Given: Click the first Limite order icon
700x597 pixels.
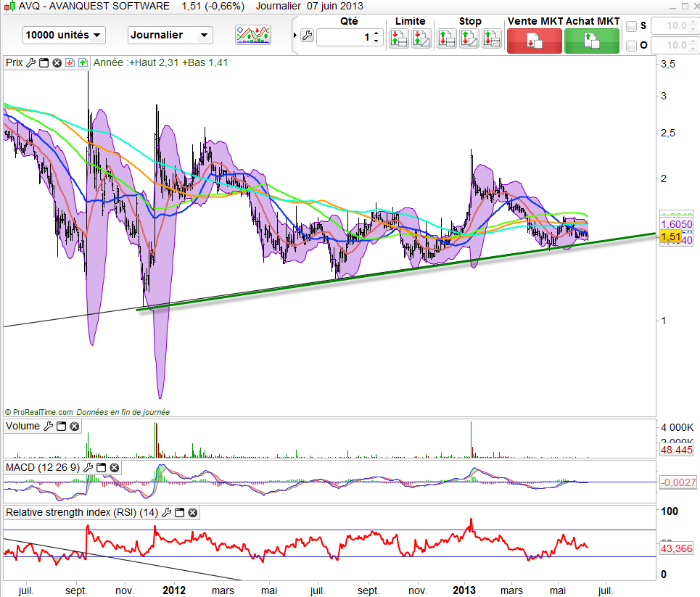Looking at the screenshot, I should 398,38.
